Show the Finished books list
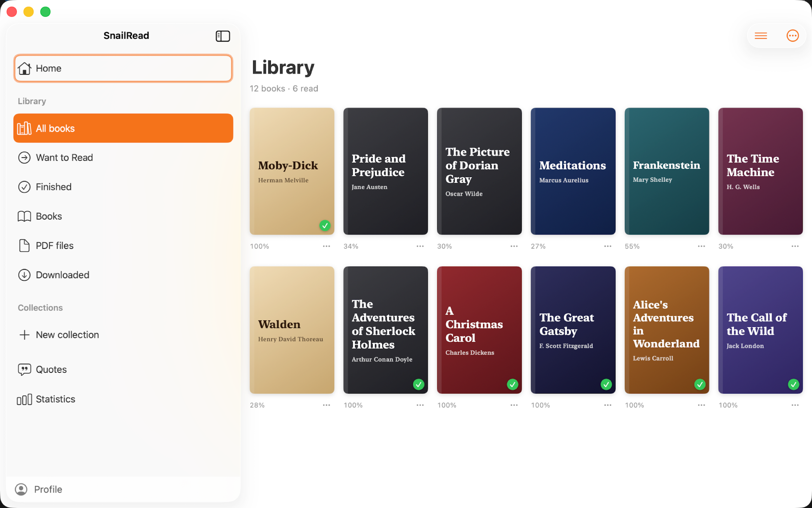 (x=123, y=187)
